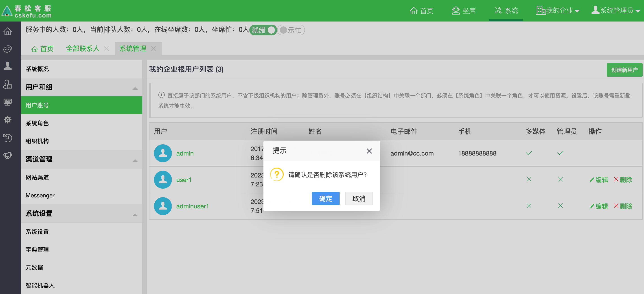Click the gear settings sidebar icon
The height and width of the screenshot is (294, 644).
pos(7,119)
